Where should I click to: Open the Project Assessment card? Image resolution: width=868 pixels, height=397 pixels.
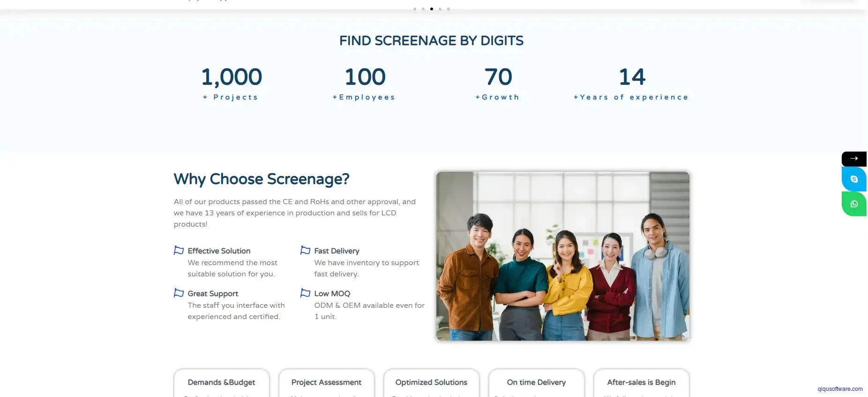click(327, 383)
